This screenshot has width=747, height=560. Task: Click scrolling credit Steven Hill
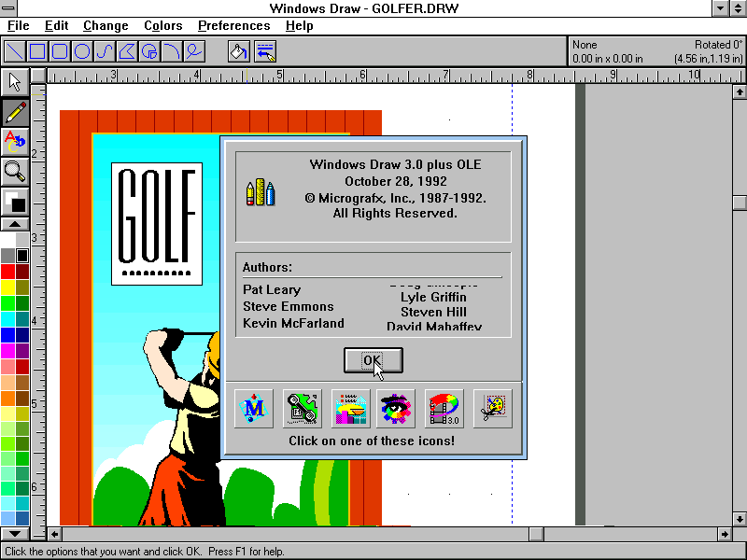click(433, 313)
